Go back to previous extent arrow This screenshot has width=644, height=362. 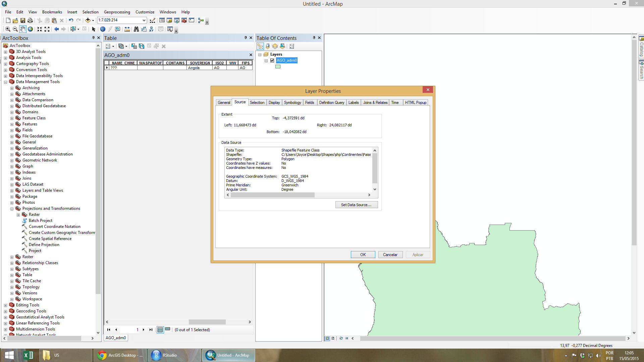click(56, 29)
